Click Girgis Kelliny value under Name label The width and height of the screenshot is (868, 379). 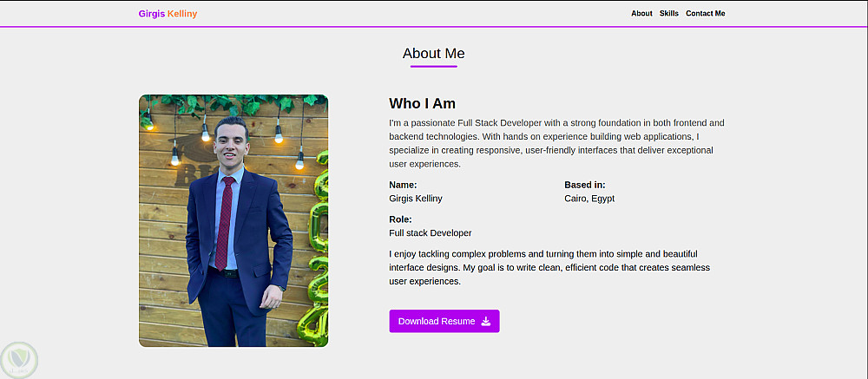tap(416, 199)
